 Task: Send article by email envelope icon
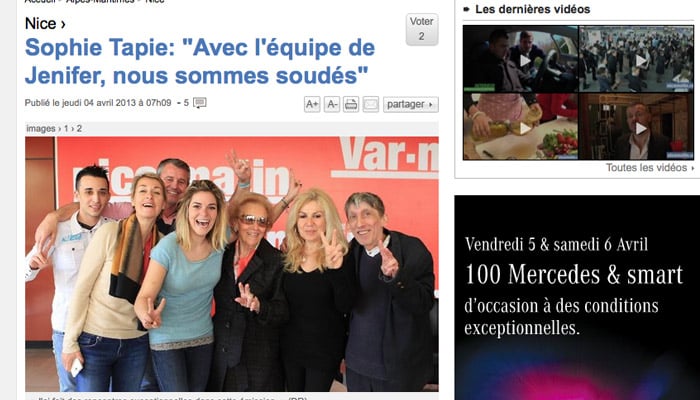point(371,104)
